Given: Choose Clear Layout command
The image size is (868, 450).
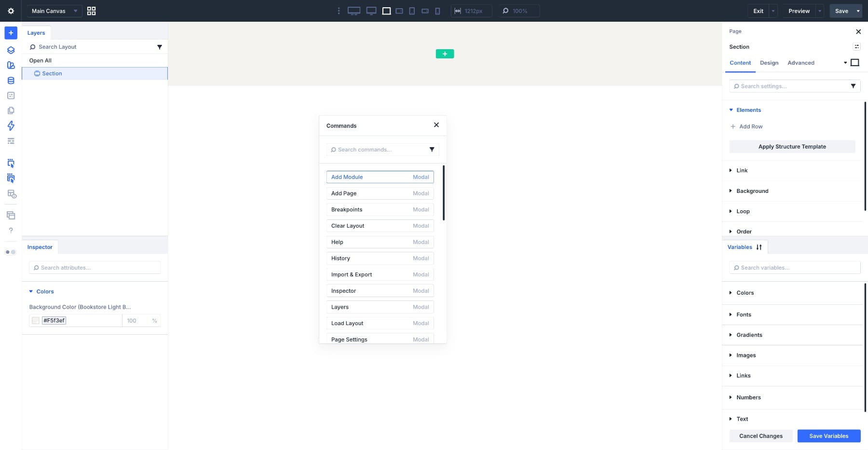Looking at the screenshot, I should click(x=380, y=226).
